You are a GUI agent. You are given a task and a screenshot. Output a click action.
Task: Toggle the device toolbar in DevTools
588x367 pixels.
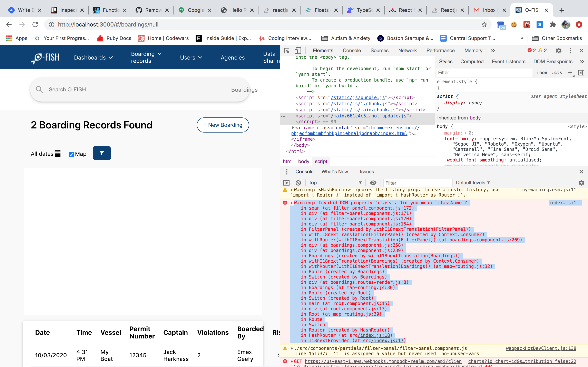297,51
